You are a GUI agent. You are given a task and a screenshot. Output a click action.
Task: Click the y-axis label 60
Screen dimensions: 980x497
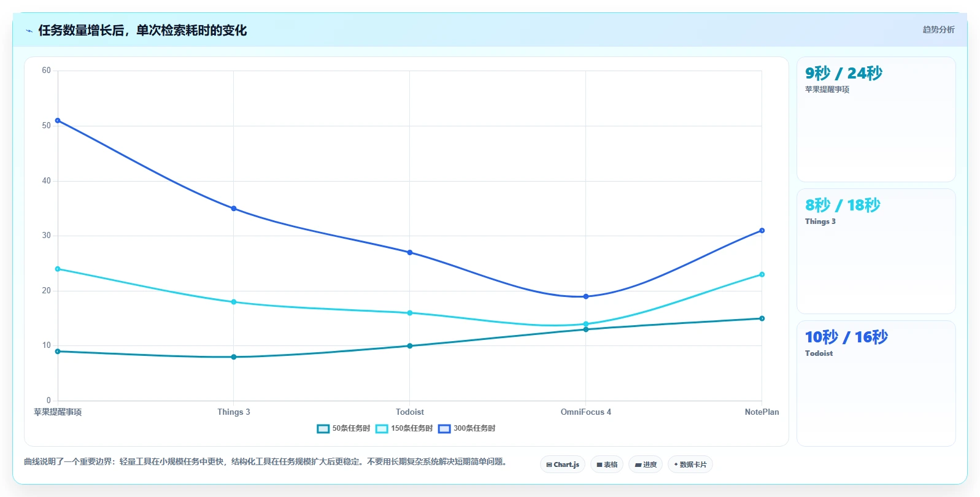47,71
